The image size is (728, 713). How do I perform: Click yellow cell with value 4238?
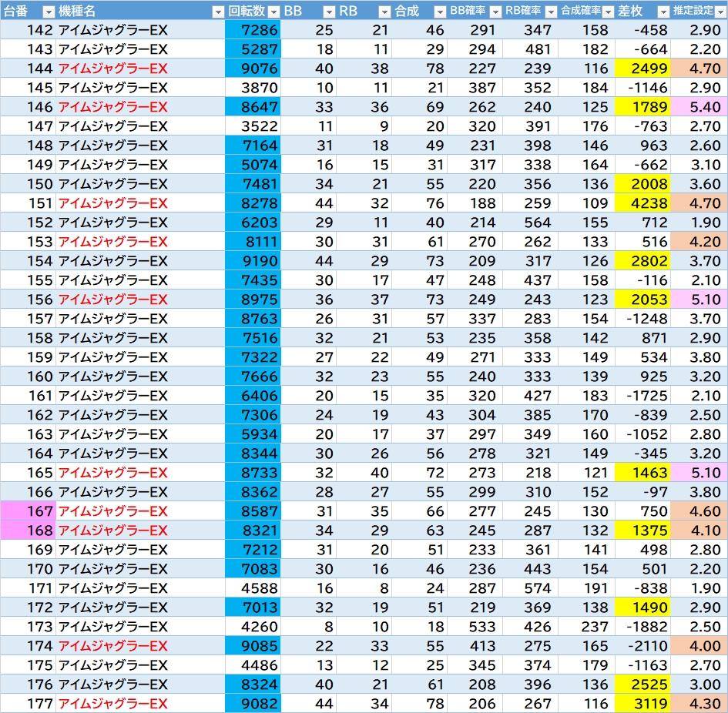point(642,203)
